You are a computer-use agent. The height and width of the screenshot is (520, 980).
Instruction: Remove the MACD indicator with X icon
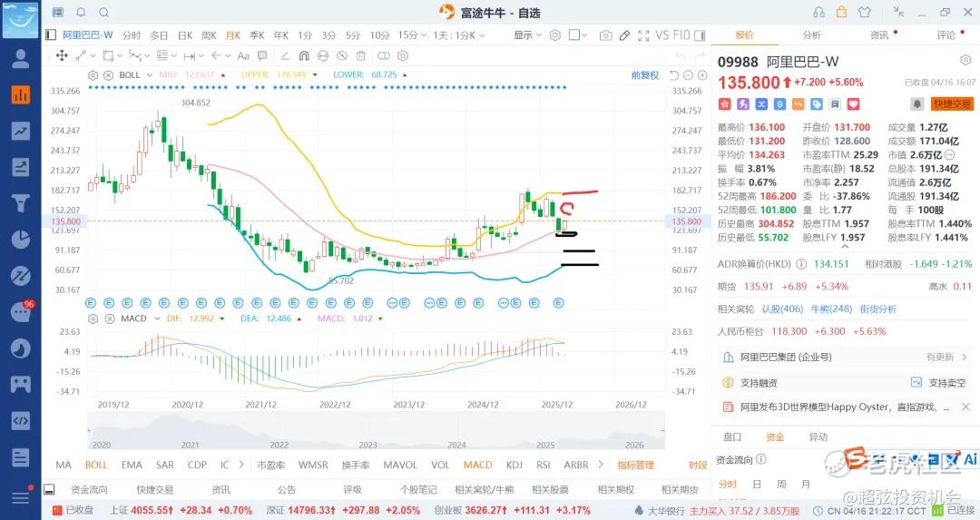(x=109, y=319)
